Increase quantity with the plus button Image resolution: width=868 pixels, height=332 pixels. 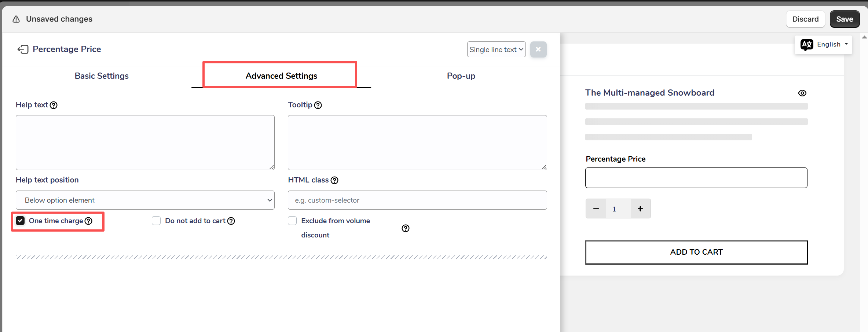[640, 209]
